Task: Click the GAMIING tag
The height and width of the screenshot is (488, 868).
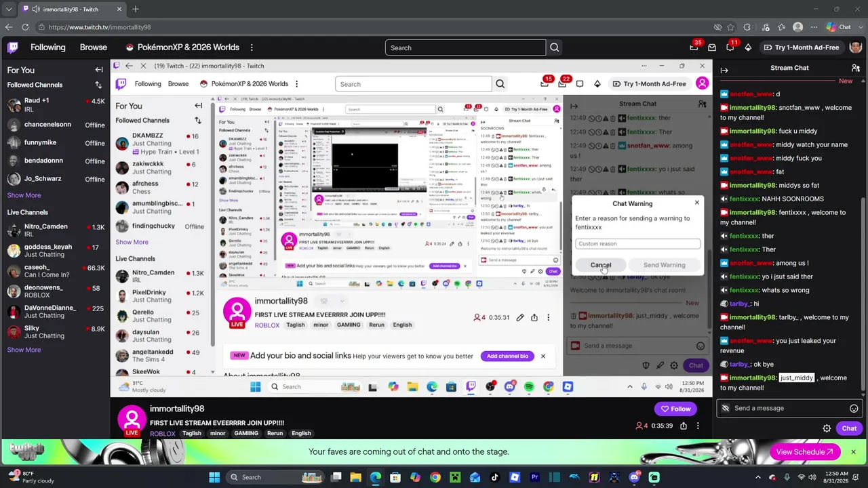Action: click(246, 434)
